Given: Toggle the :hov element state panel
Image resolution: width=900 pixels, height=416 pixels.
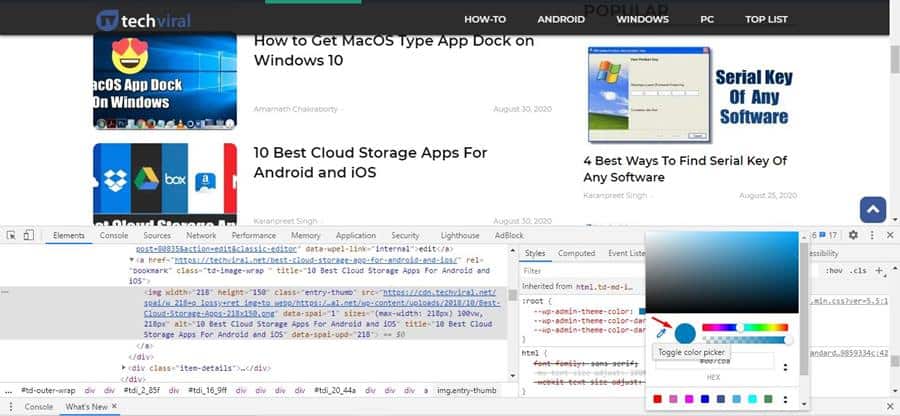Looking at the screenshot, I should click(x=833, y=270).
